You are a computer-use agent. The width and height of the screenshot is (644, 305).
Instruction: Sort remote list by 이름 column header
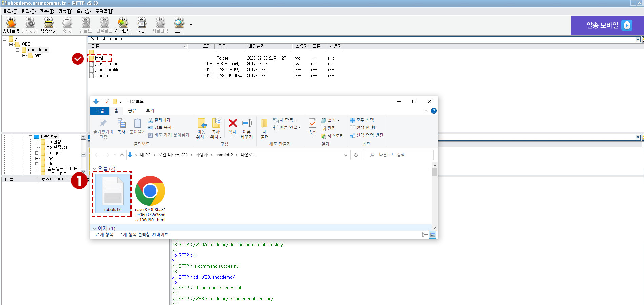click(x=138, y=46)
